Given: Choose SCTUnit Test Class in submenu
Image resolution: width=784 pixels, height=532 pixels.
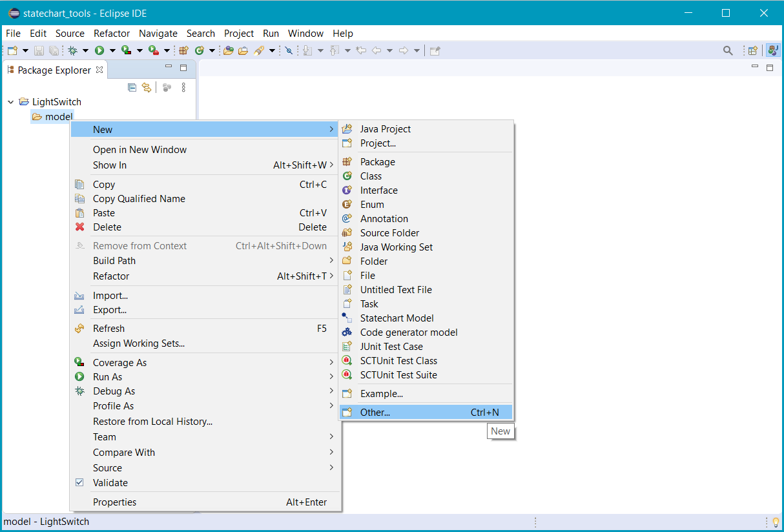Looking at the screenshot, I should click(426, 361).
